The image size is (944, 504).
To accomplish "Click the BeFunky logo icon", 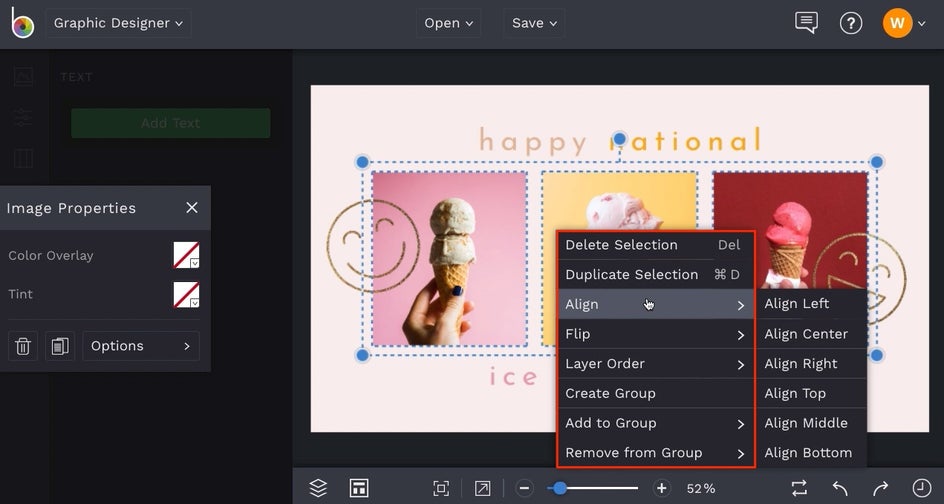I will click(22, 23).
